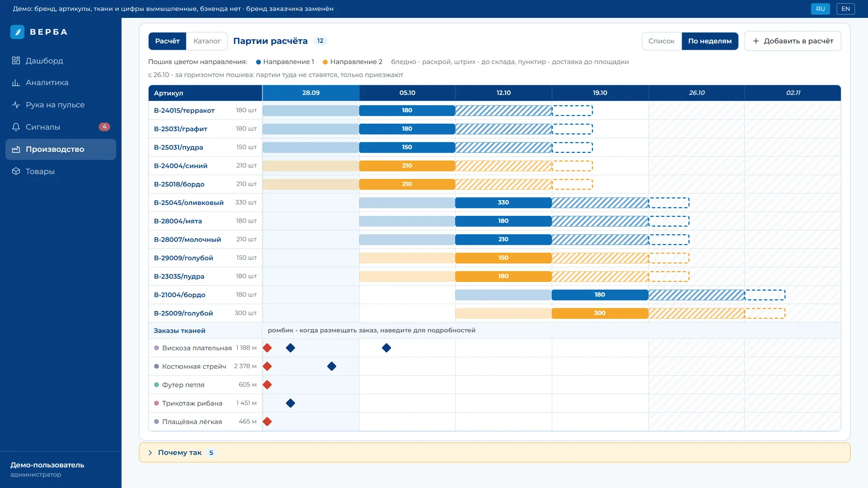Switch language to EN

click(845, 9)
